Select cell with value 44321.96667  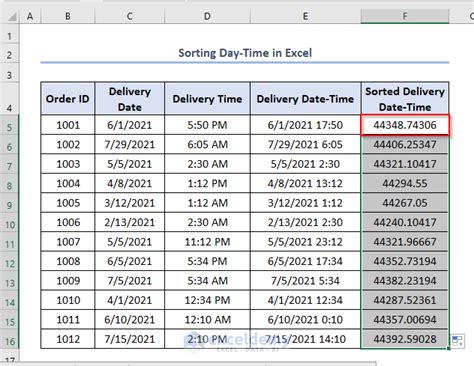(x=405, y=242)
